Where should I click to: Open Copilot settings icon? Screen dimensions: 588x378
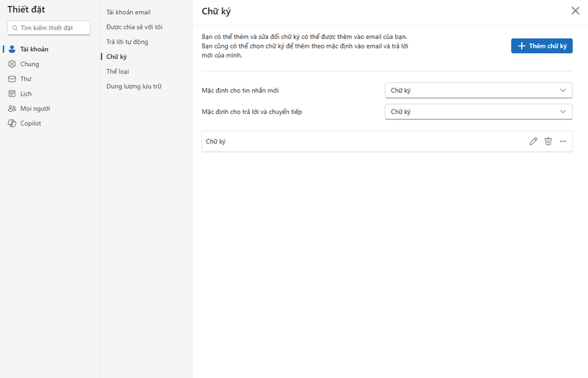click(x=12, y=124)
